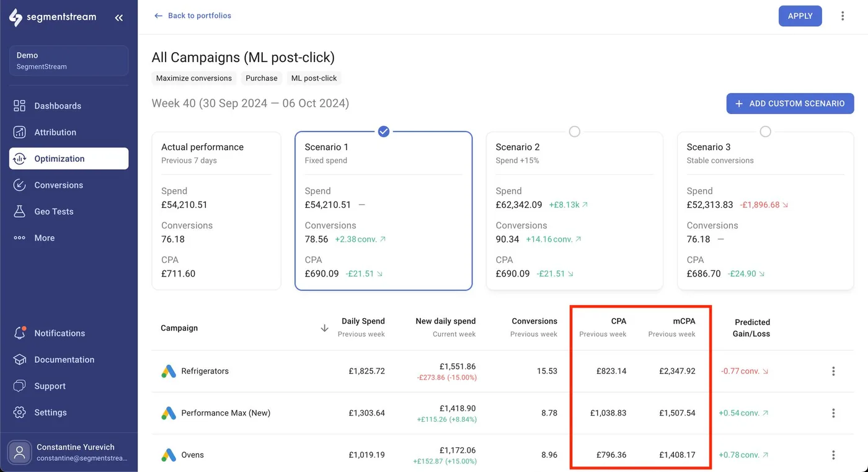Open the Dashboards section icon
The height and width of the screenshot is (472, 868).
20,105
